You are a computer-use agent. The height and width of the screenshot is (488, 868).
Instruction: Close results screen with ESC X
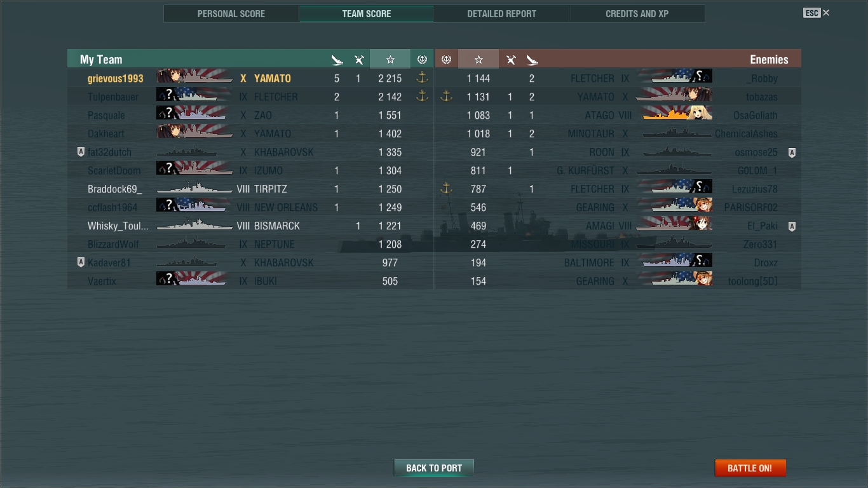(817, 13)
